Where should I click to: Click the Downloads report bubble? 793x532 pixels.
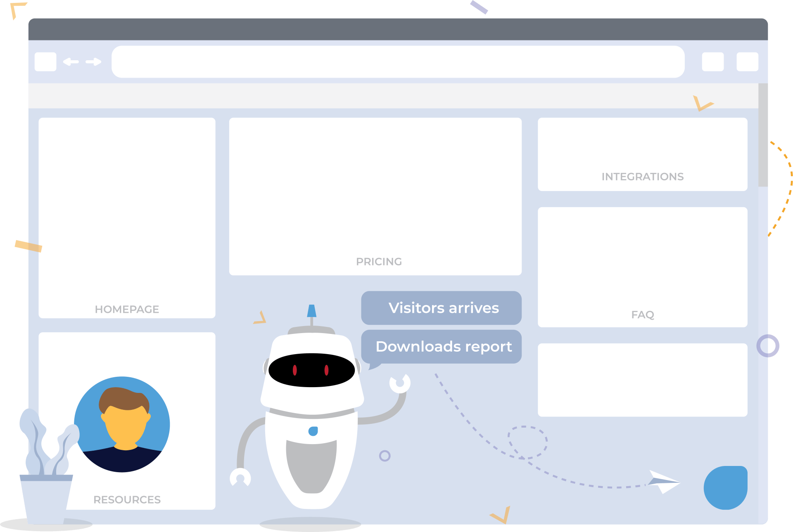click(x=441, y=346)
